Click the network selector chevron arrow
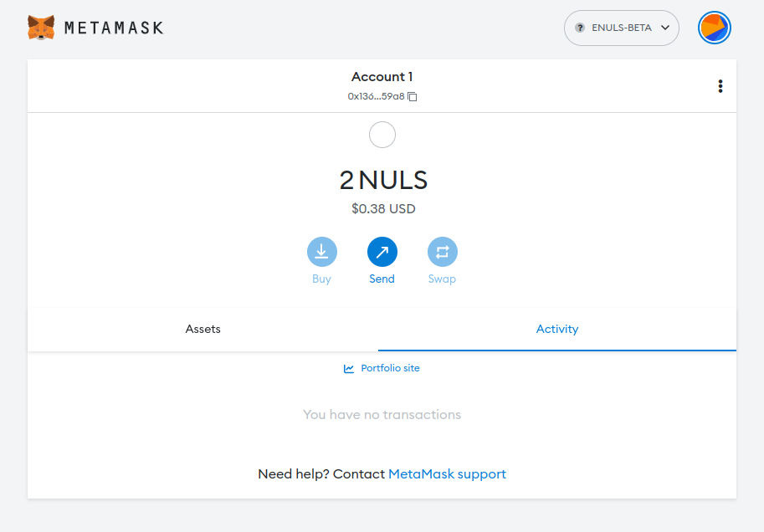The height and width of the screenshot is (532, 764). [665, 28]
